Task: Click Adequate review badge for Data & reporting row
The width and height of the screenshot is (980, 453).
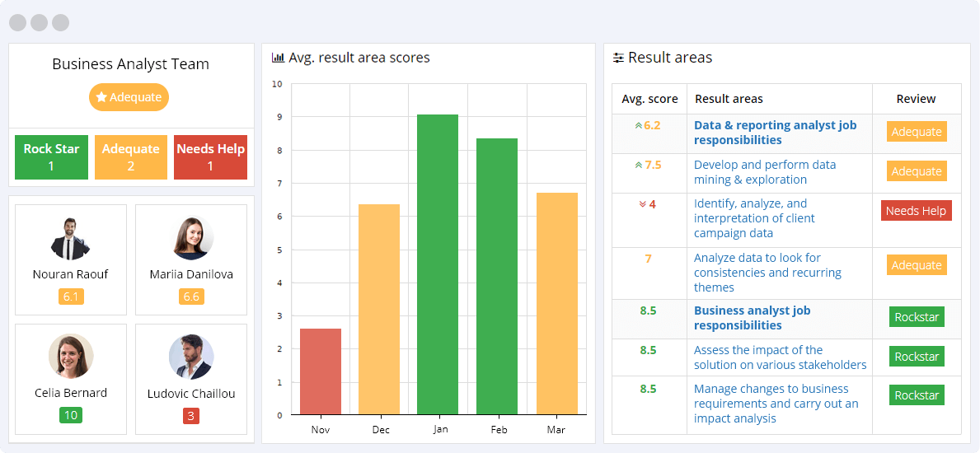Action: pyautogui.click(x=917, y=132)
